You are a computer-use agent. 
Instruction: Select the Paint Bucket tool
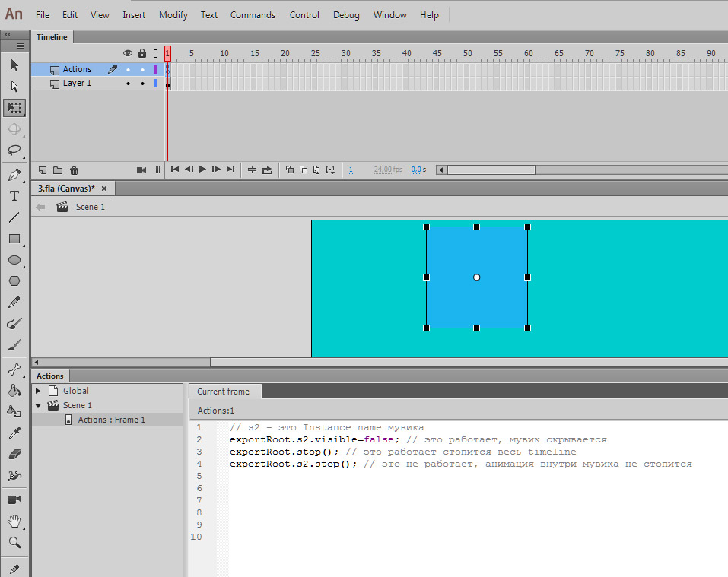(x=14, y=391)
